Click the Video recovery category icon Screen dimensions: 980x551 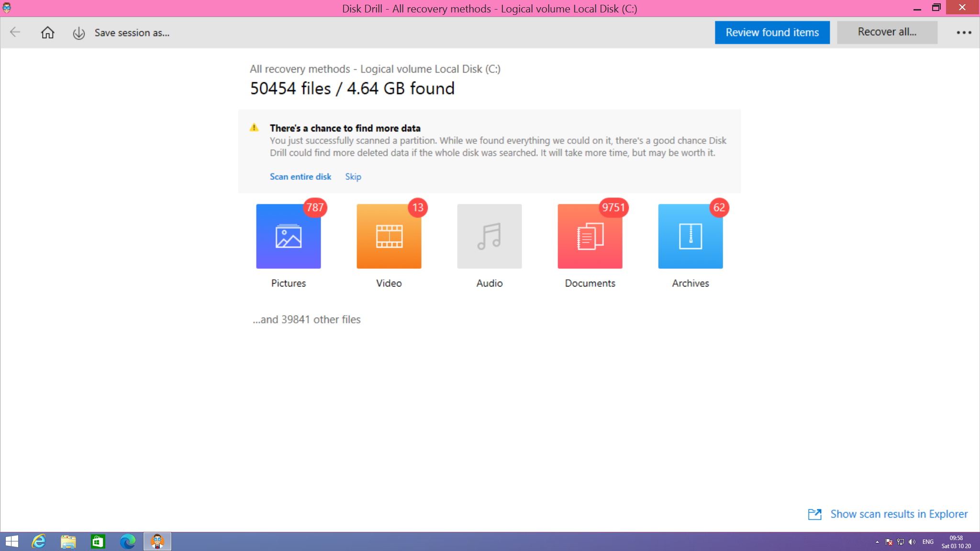389,236
